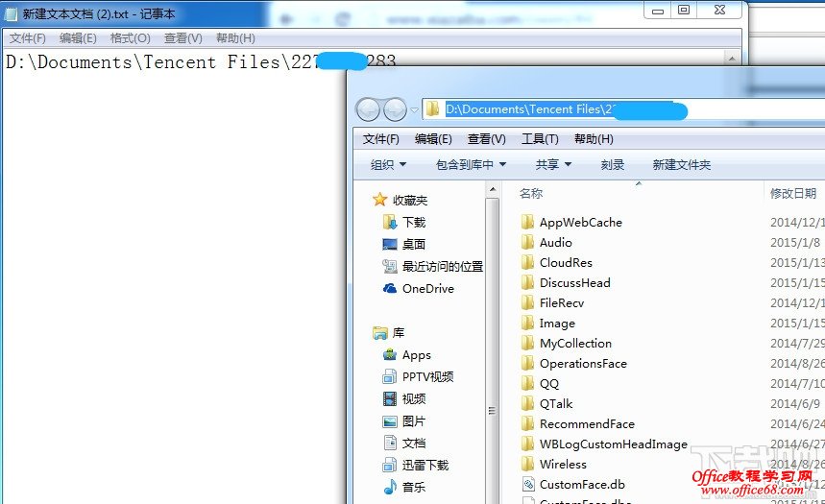Viewport: 825px width, 504px height.
Task: Open the Explorer 文件(F) menu
Action: (x=380, y=139)
